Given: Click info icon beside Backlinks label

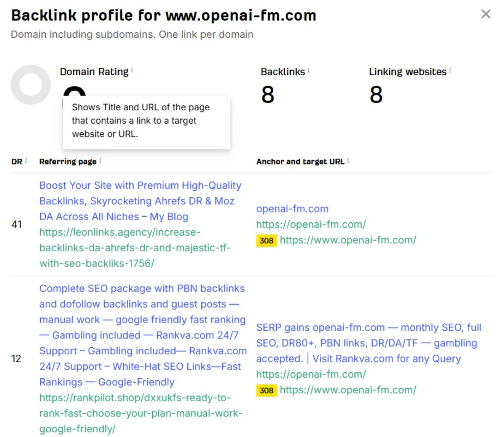Looking at the screenshot, I should coord(309,70).
